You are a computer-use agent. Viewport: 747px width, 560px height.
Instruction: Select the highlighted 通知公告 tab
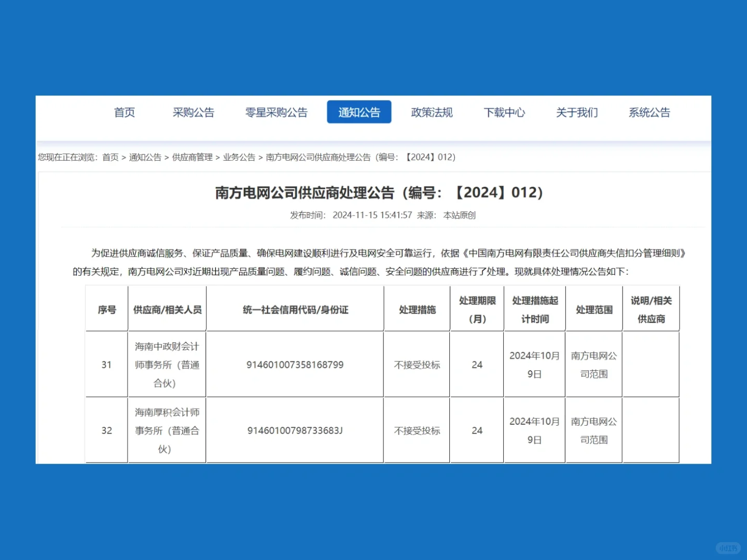tap(359, 112)
